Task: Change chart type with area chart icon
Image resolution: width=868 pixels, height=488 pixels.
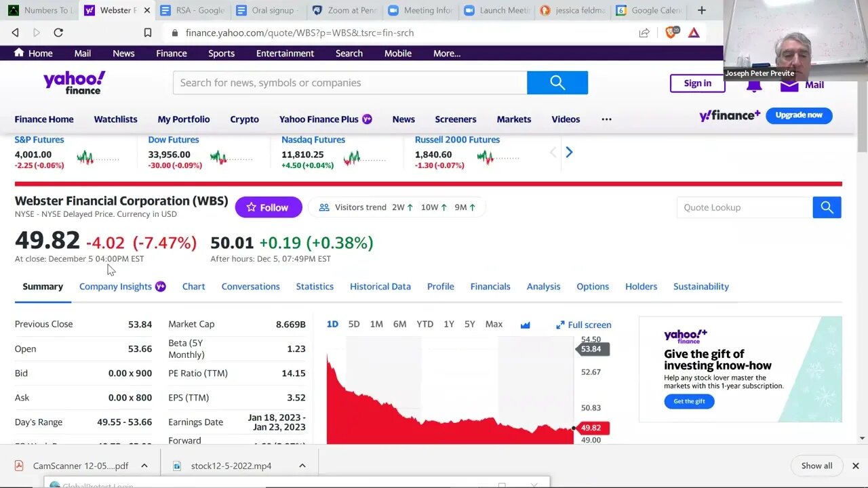Action: pyautogui.click(x=525, y=325)
